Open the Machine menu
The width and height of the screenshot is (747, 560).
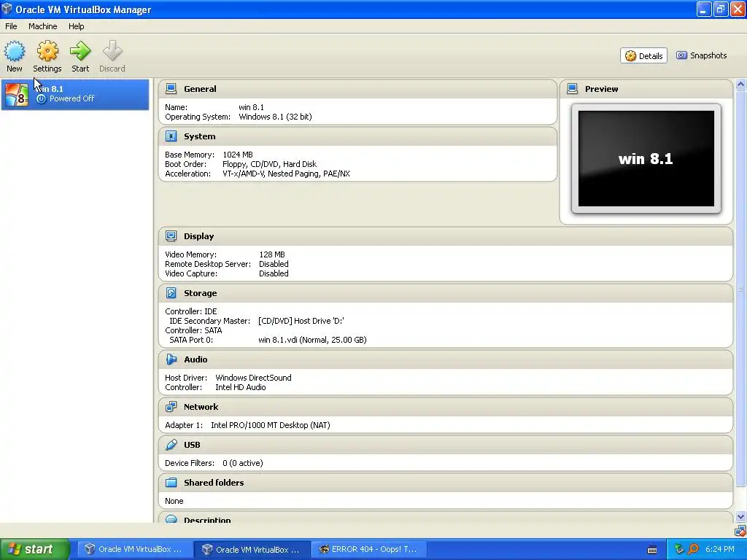click(x=43, y=26)
